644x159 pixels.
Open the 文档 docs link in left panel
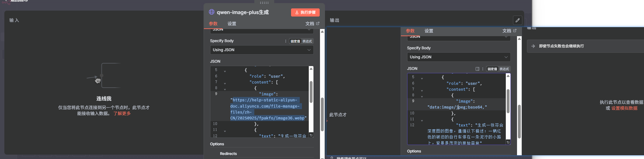click(312, 24)
